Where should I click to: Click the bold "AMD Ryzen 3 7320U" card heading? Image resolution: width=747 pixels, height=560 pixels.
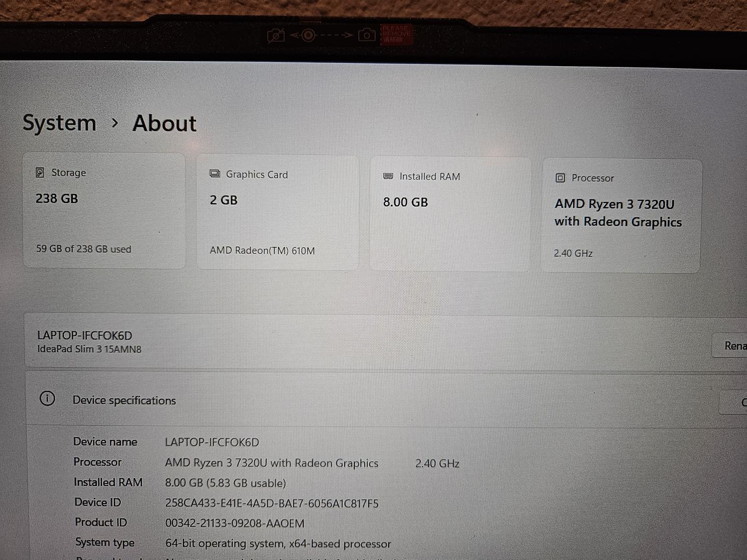(614, 204)
